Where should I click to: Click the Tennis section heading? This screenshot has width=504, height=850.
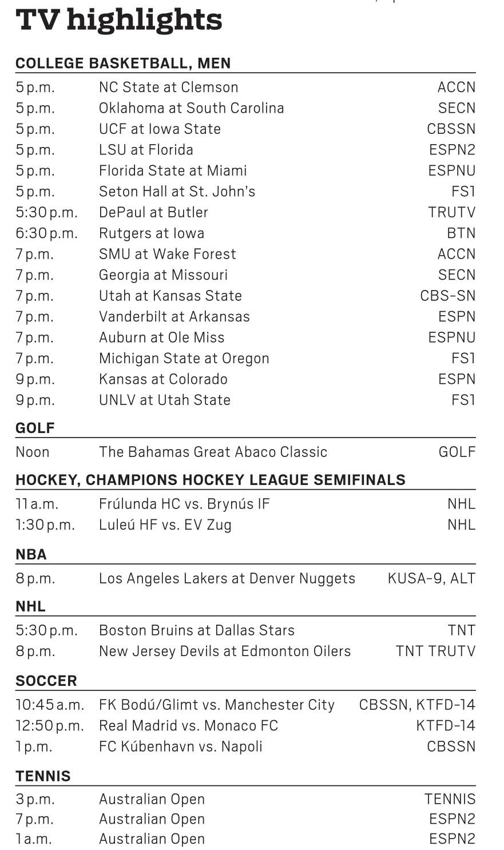pyautogui.click(x=43, y=776)
